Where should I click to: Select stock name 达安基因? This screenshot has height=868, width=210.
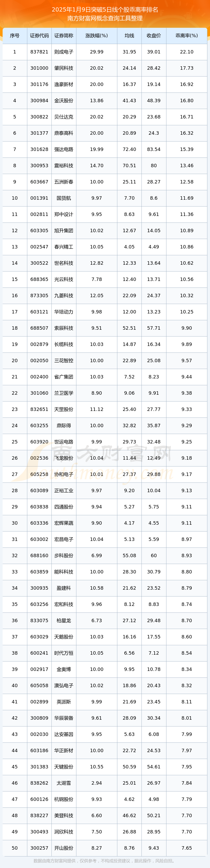tap(64, 734)
